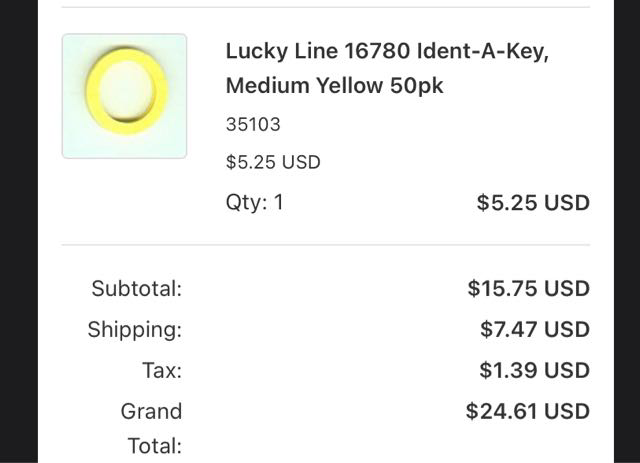Click the bold line total beside Qty
Image resolution: width=640 pixels, height=463 pixels.
click(x=533, y=203)
